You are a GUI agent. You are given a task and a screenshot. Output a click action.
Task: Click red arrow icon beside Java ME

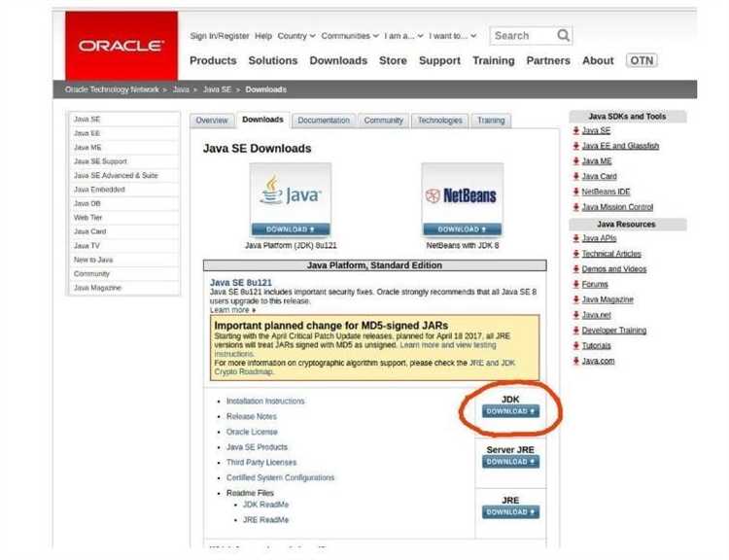pyautogui.click(x=576, y=161)
